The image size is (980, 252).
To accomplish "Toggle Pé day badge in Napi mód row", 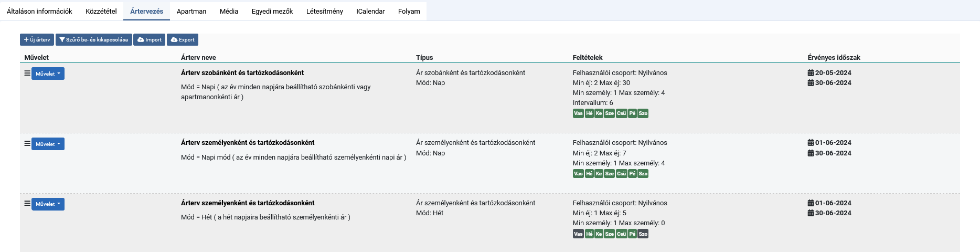I will pyautogui.click(x=632, y=174).
